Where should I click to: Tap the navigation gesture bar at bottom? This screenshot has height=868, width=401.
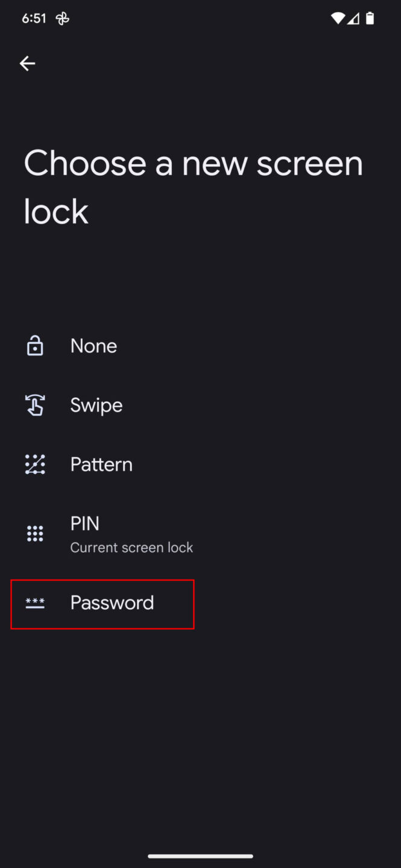coord(200,855)
